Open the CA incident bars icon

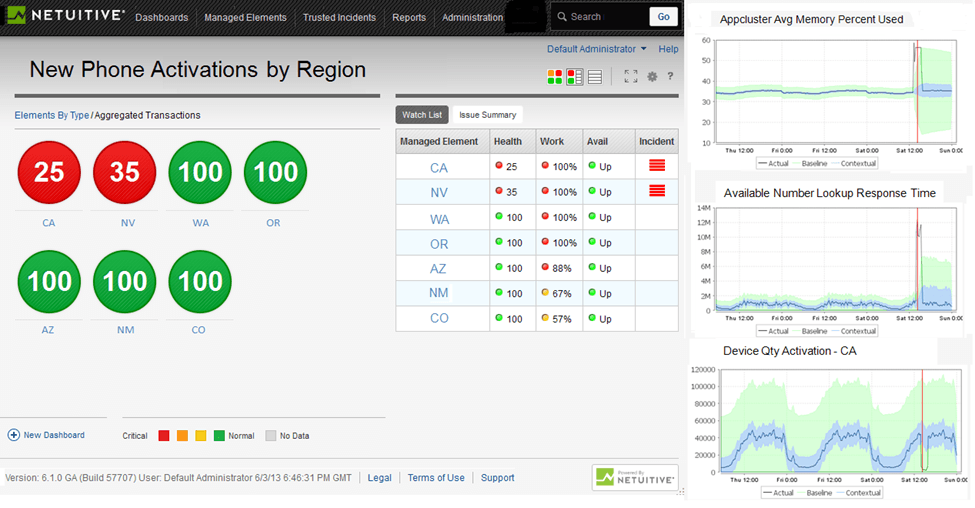[x=657, y=166]
